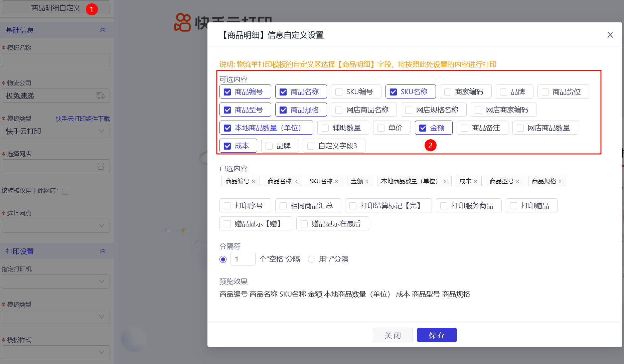Tick the 商家编码 checkbox

(x=448, y=92)
